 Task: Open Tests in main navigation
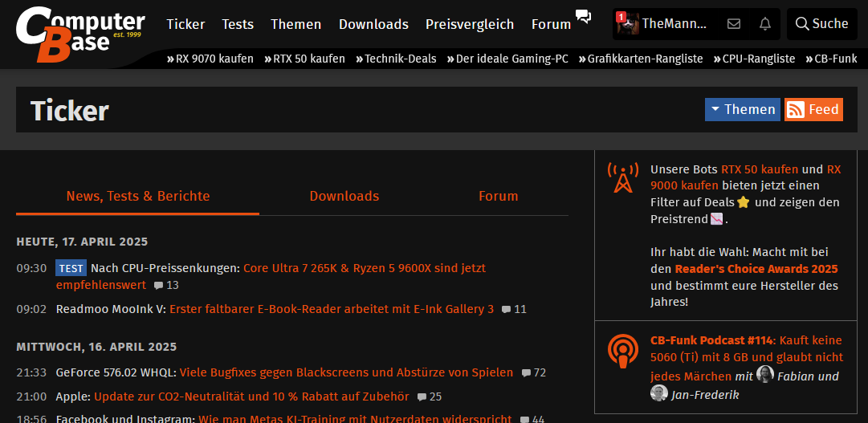238,24
